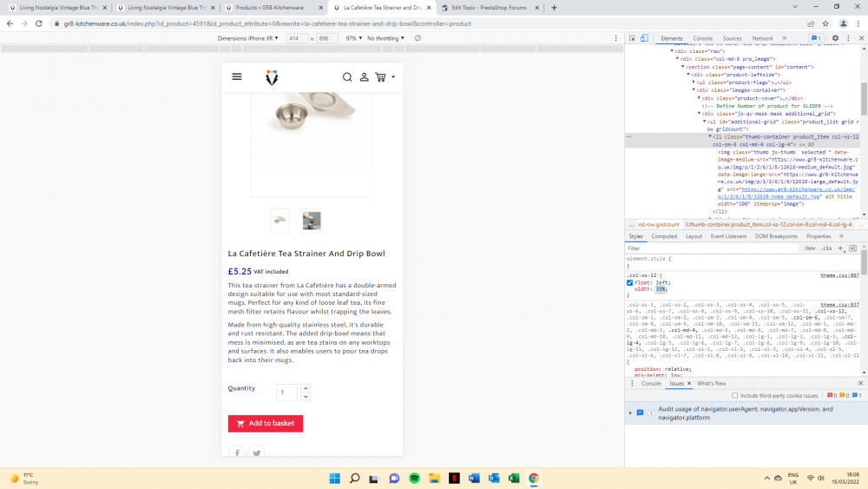Open the 97% zoom dropdown

[x=354, y=38]
